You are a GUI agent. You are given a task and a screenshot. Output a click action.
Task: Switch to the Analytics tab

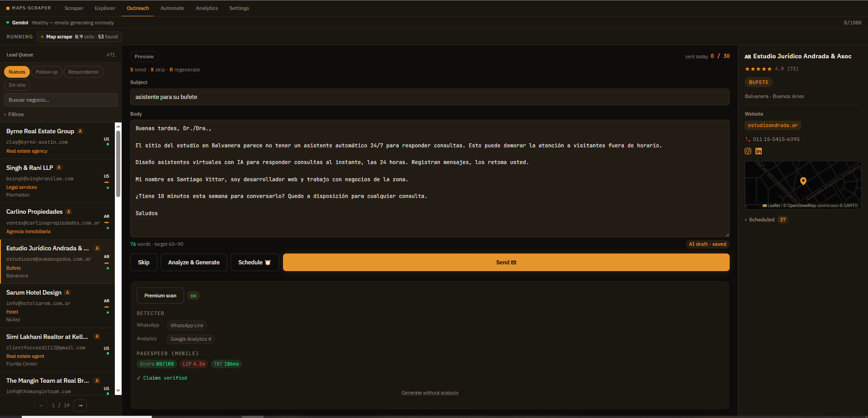click(207, 8)
